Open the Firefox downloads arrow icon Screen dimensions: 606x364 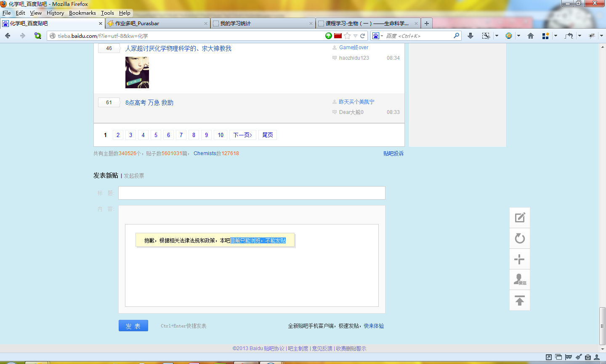[x=470, y=36]
